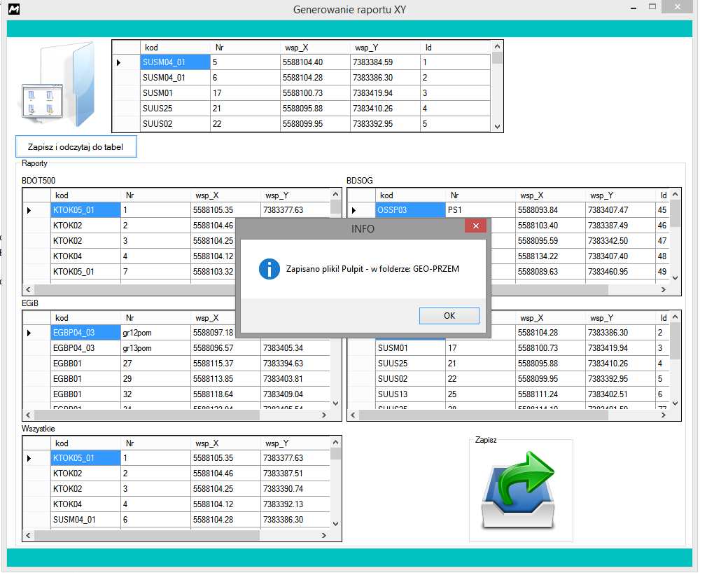Close the INFO dialog with the red X
The image size is (728, 573).
click(475, 226)
